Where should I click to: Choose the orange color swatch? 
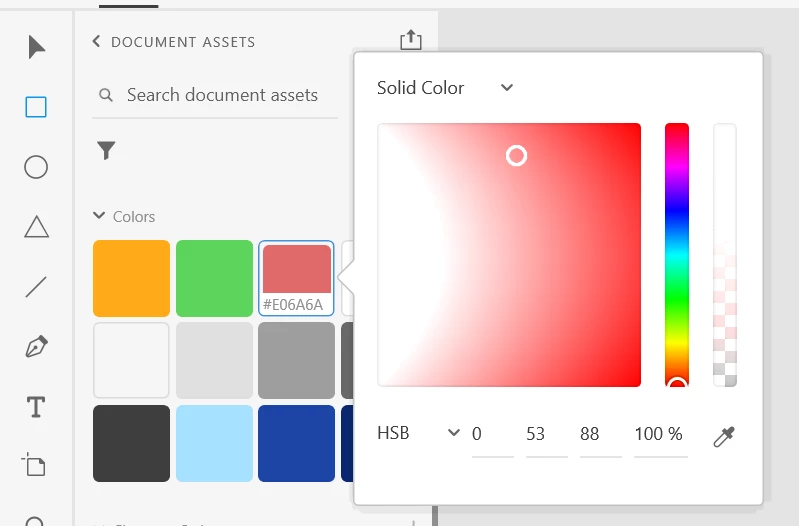point(131,278)
